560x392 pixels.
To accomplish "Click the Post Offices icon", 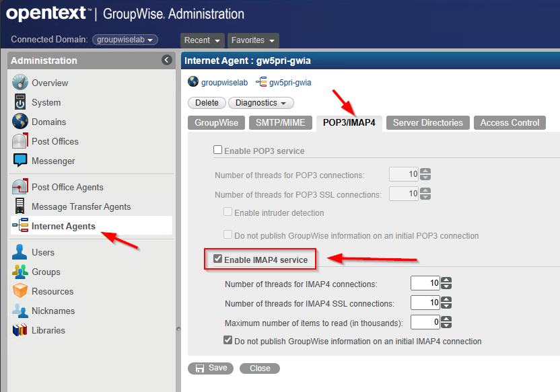I will (19, 141).
